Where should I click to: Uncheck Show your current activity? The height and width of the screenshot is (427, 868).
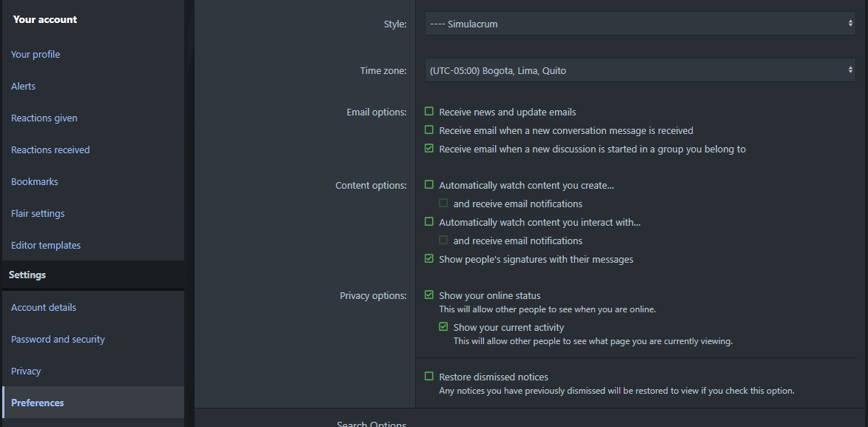point(443,327)
